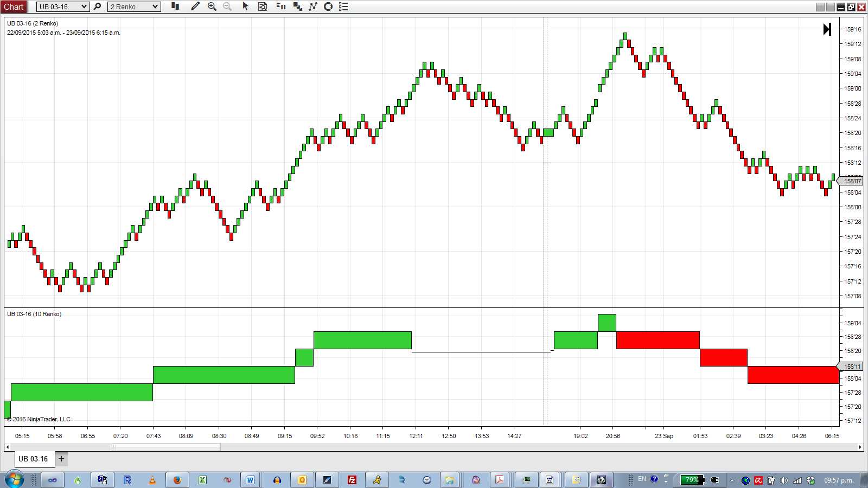Open the Windows Start button

tap(15, 480)
